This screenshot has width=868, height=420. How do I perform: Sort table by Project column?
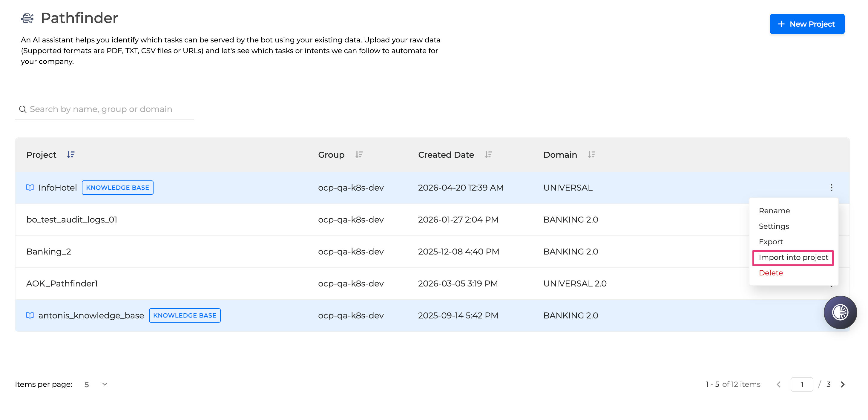[70, 155]
